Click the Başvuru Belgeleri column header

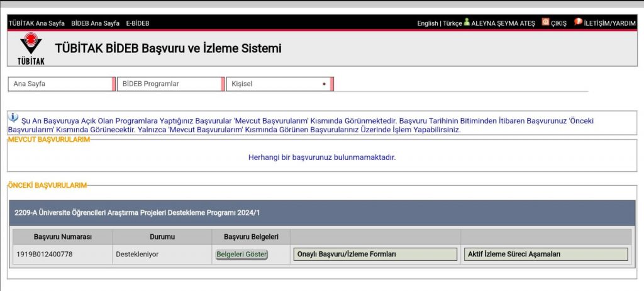[x=252, y=237]
